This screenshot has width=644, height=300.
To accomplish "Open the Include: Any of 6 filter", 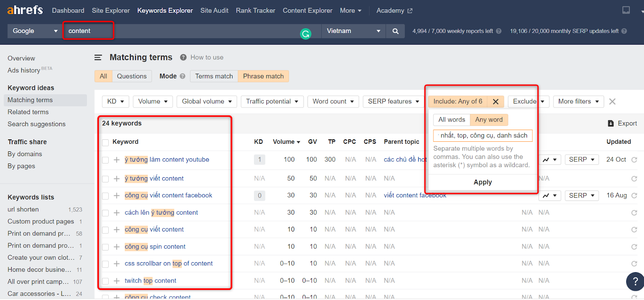I will 458,101.
